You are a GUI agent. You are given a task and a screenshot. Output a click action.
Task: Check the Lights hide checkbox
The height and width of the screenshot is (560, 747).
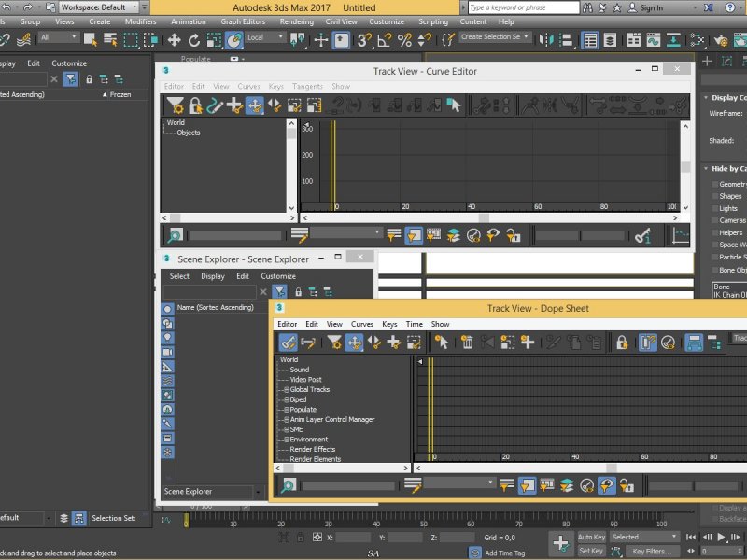tap(715, 208)
